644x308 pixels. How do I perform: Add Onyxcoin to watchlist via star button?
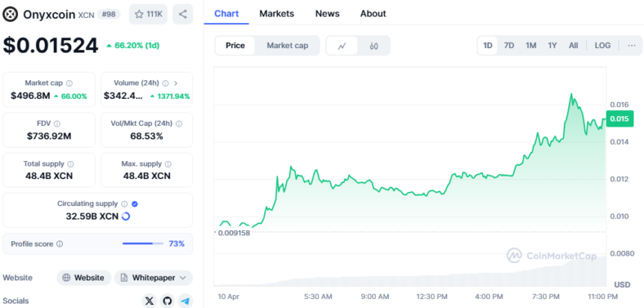coord(148,13)
